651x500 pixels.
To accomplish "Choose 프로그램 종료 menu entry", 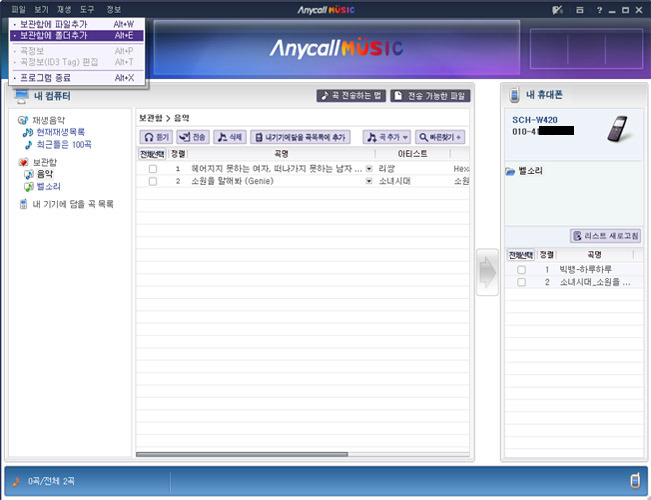I will (77, 78).
